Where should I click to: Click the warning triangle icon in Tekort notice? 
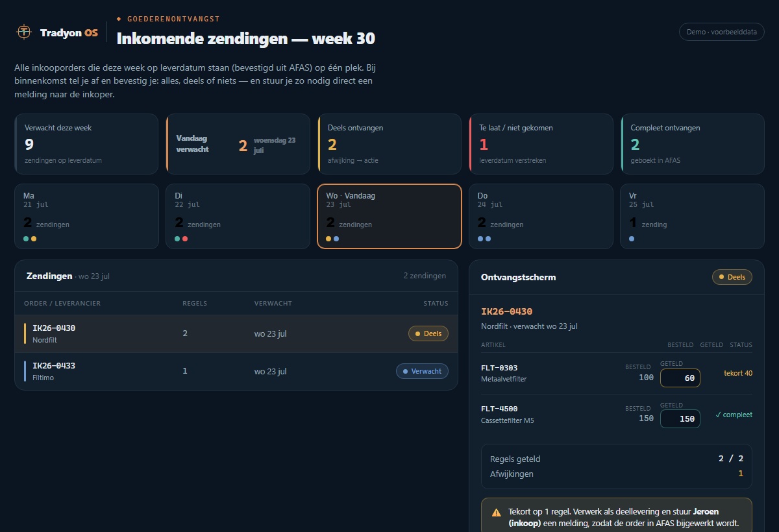coord(496,512)
